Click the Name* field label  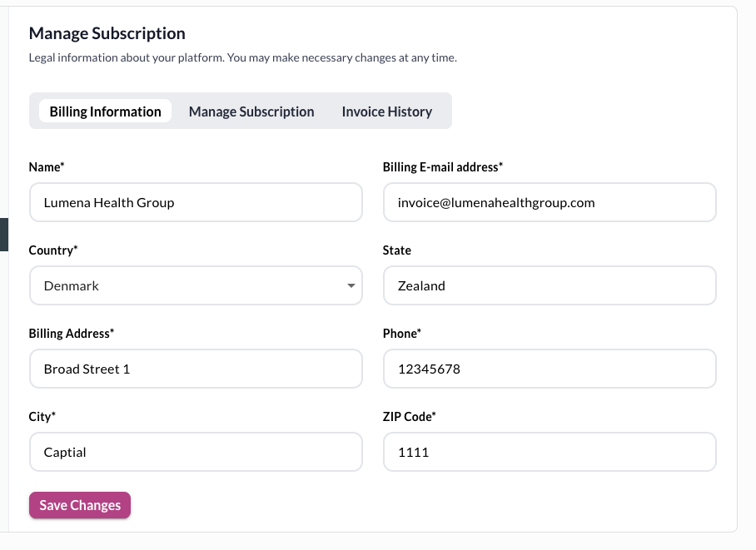click(x=47, y=167)
